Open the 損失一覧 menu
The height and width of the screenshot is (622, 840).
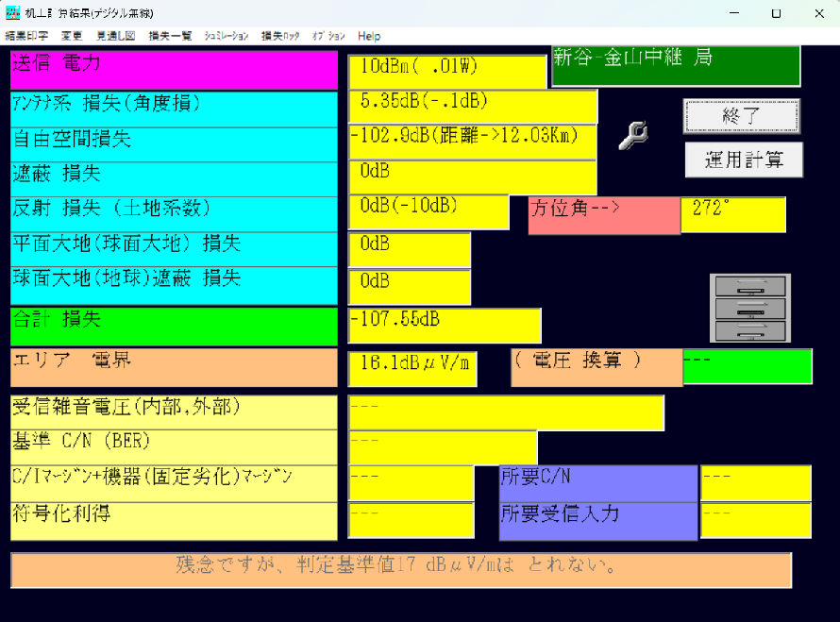170,36
